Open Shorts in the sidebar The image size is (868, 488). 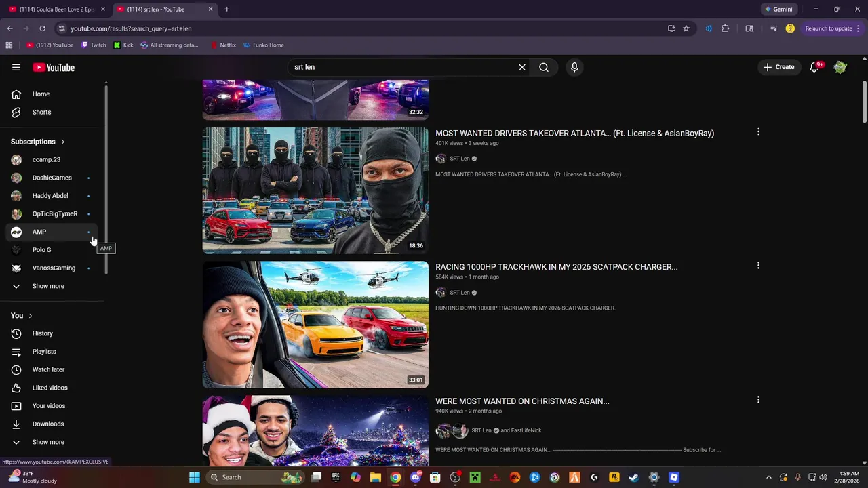point(53,112)
